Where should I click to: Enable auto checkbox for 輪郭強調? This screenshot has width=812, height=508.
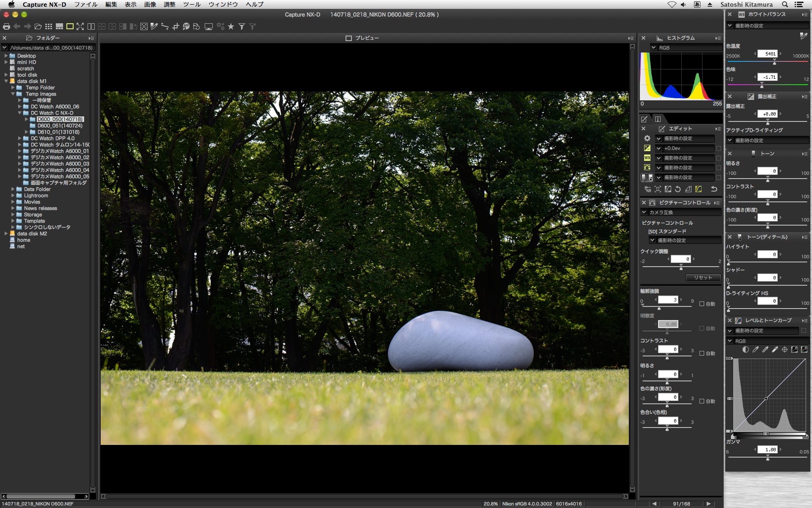[x=702, y=304]
